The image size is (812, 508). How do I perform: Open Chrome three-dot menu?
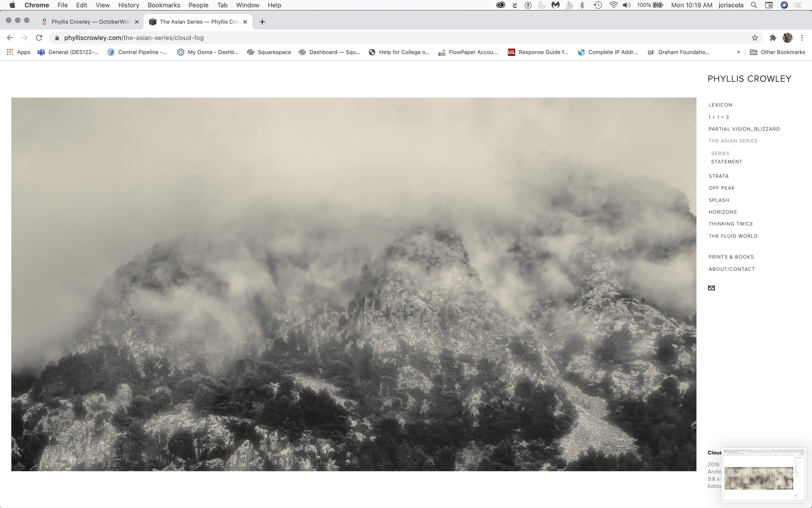pos(802,38)
